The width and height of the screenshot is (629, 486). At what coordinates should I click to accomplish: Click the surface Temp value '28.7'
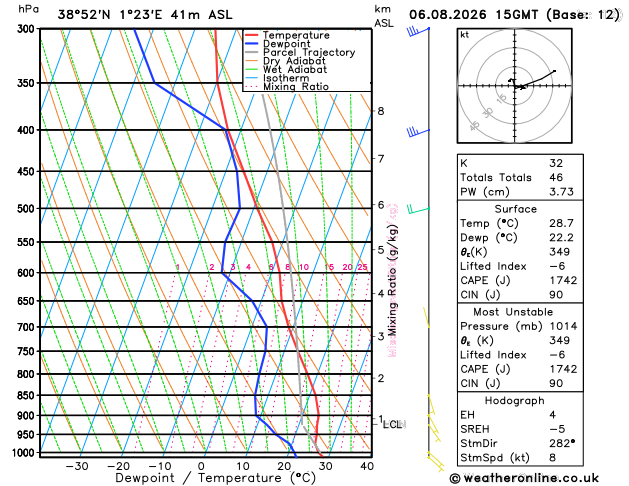pos(561,223)
